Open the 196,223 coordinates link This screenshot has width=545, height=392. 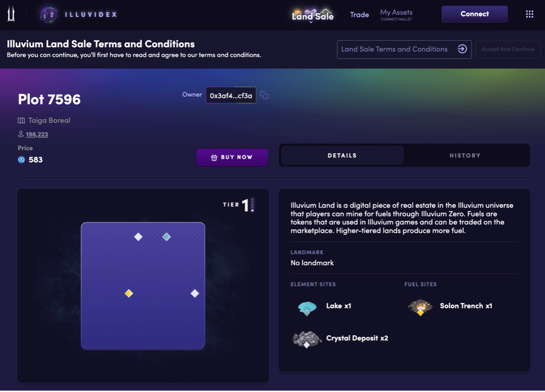pyautogui.click(x=37, y=134)
